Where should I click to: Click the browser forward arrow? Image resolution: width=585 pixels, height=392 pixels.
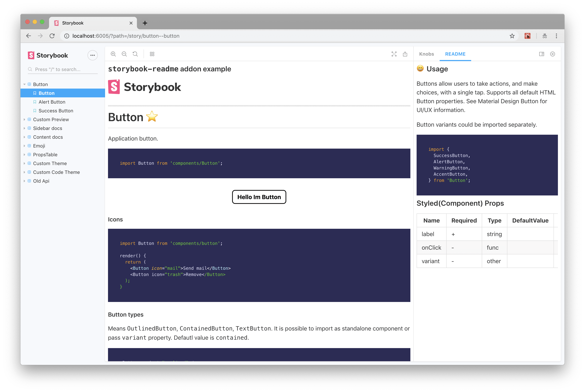40,36
